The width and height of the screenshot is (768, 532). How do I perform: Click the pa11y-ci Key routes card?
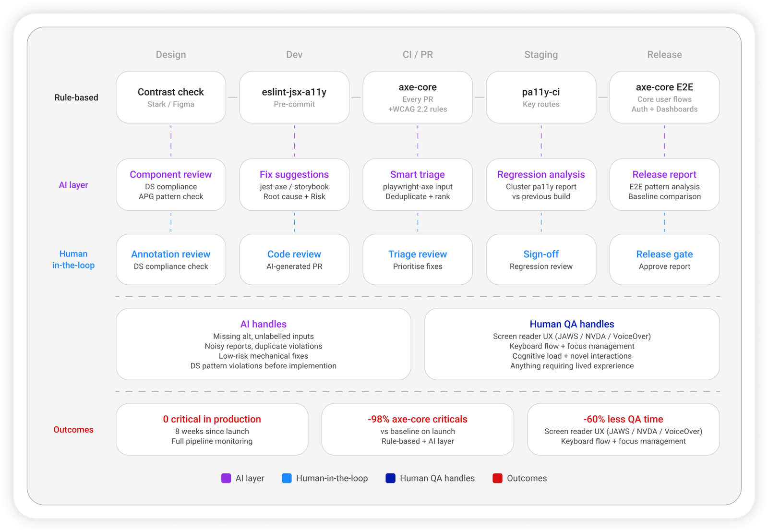[x=541, y=97]
